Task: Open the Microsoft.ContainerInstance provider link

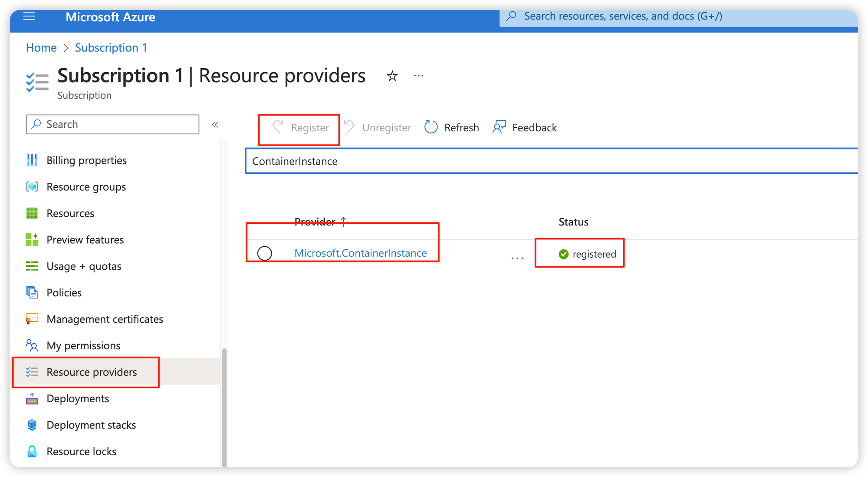Action: coord(361,253)
